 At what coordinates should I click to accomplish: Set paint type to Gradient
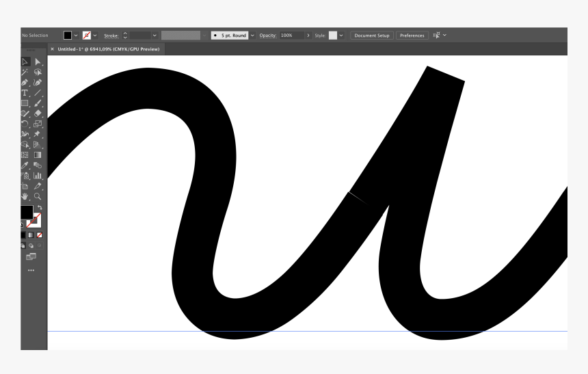point(31,235)
